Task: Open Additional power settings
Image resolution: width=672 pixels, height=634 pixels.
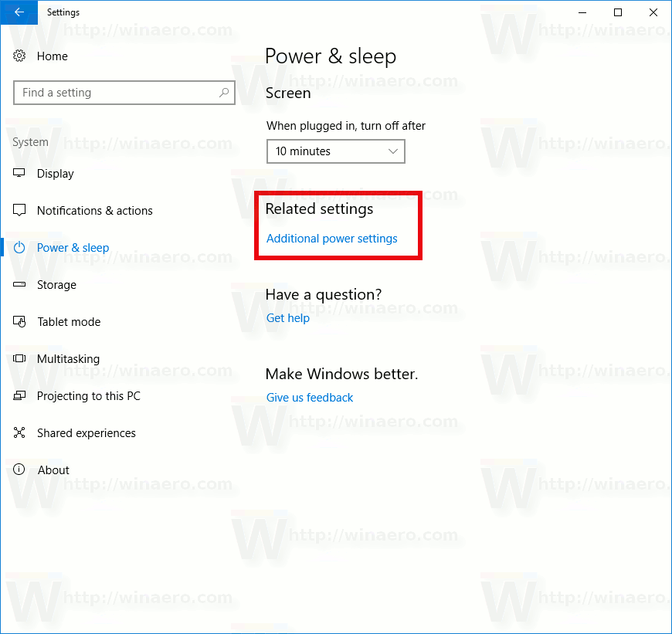Action: pos(331,239)
